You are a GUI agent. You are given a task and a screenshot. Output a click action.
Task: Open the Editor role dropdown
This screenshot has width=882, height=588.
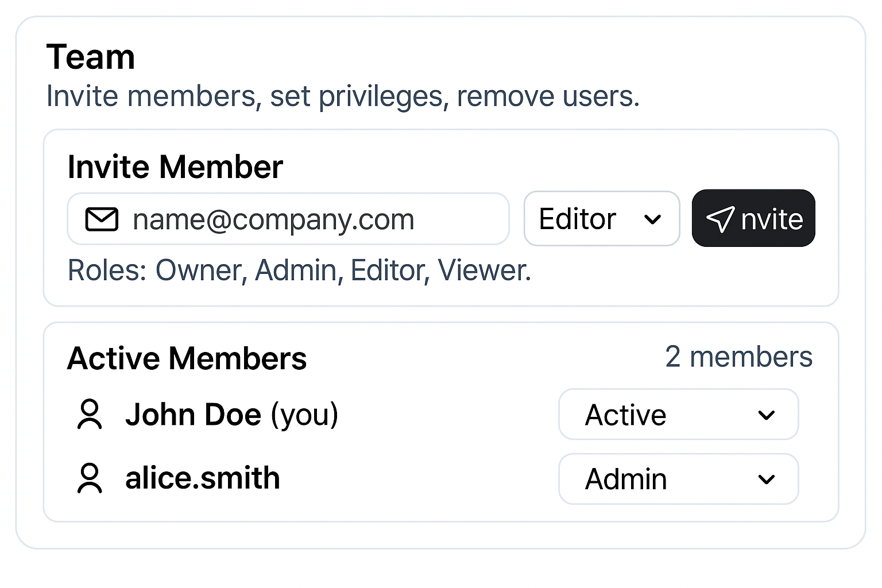tap(601, 219)
